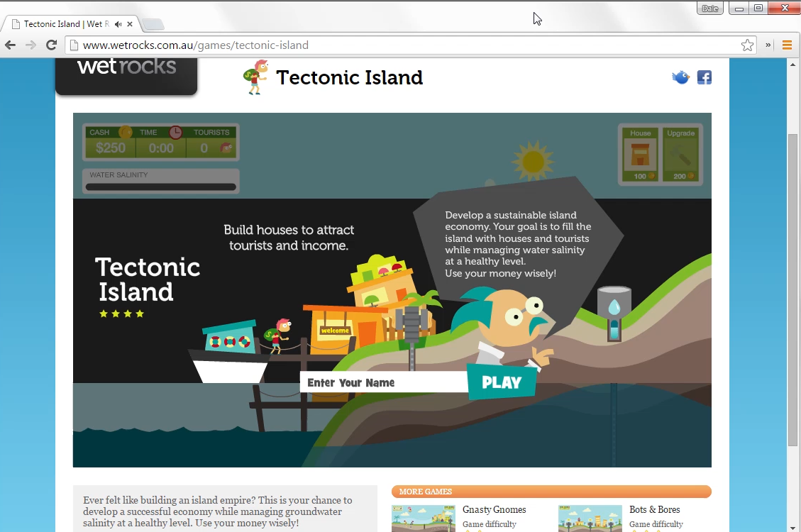Screen dimensions: 801x532
Task: Click the browser forward arrow
Action: pyautogui.click(x=31, y=45)
